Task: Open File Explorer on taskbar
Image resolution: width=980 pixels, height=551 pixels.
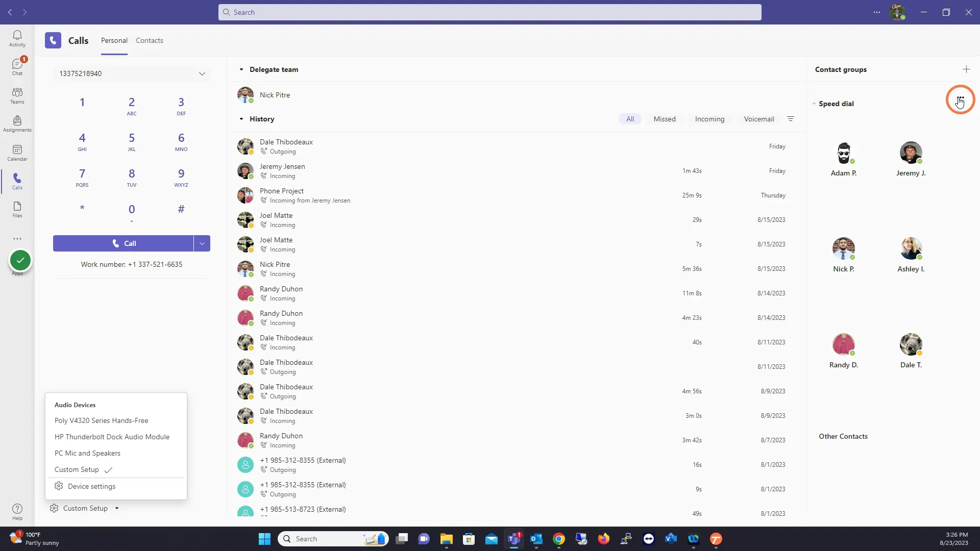Action: [x=447, y=539]
